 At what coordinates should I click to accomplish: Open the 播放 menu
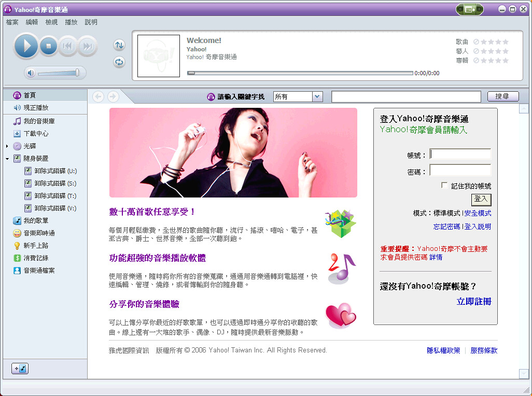[x=71, y=22]
